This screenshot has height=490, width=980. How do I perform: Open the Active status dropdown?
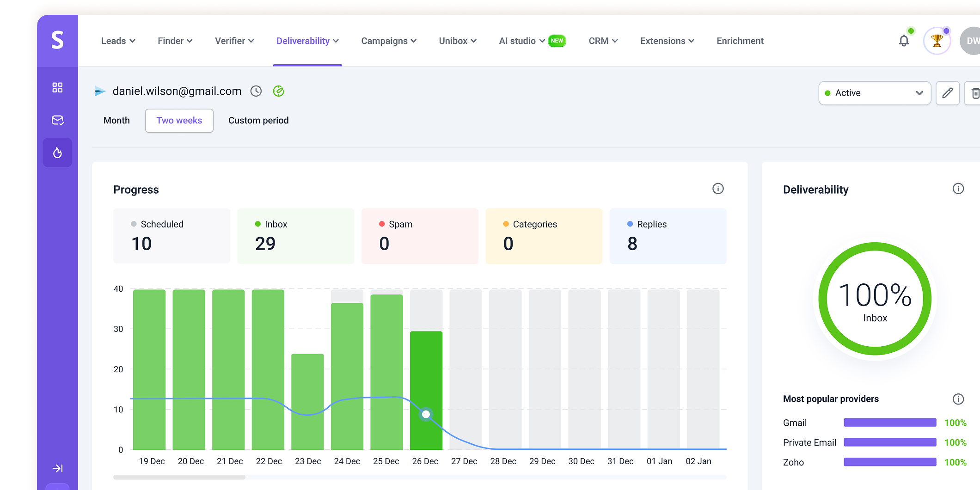coord(874,93)
